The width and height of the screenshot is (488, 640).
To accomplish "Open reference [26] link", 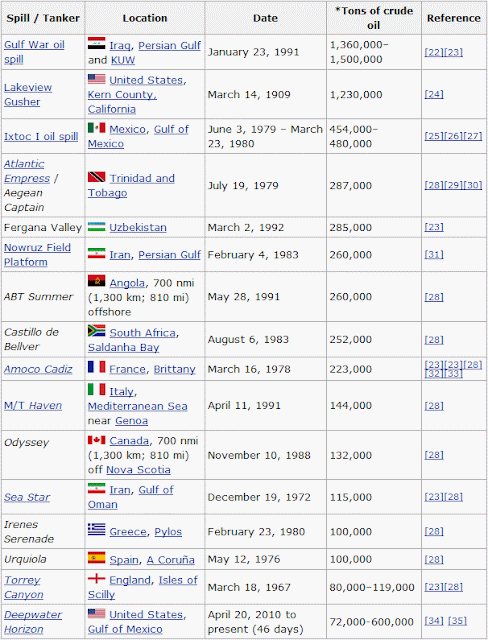I will coord(453,136).
